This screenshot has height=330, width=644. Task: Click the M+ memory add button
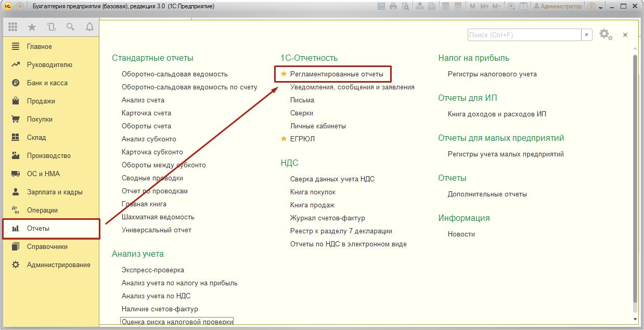click(x=485, y=6)
